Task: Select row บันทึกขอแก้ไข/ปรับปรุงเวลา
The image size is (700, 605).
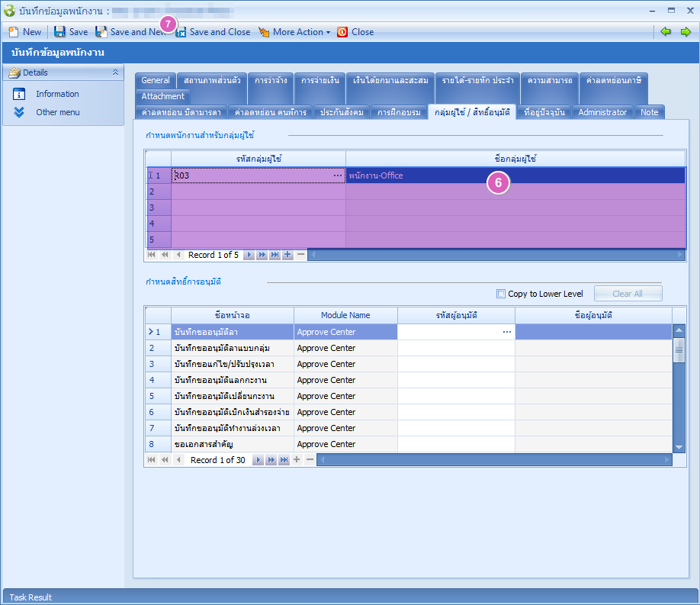Action: pos(409,364)
